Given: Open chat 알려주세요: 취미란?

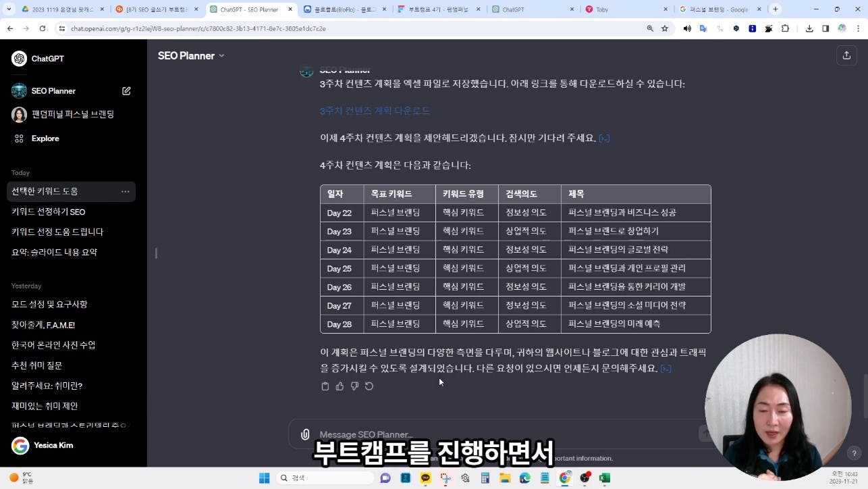Looking at the screenshot, I should [47, 386].
